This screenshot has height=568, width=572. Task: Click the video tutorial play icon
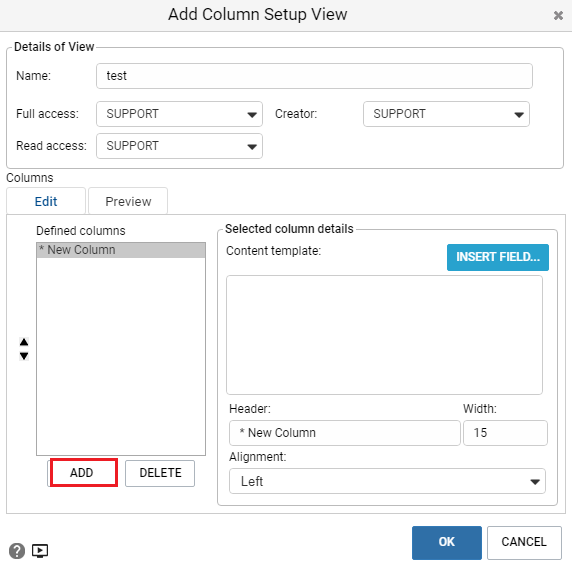tap(40, 550)
